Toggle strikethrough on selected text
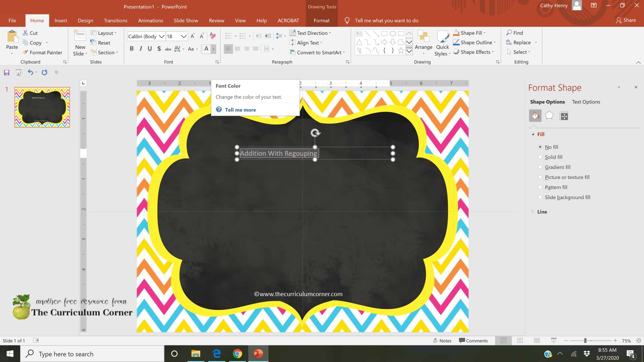 pyautogui.click(x=168, y=49)
